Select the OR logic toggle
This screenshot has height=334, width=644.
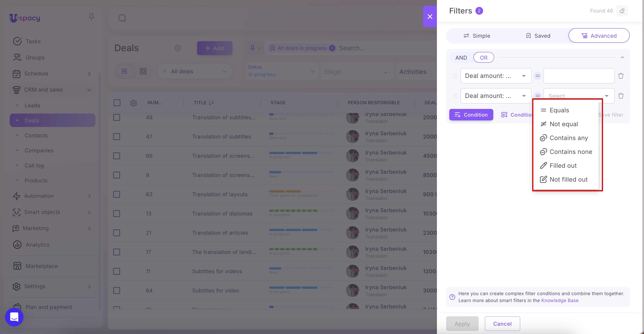[x=483, y=58]
